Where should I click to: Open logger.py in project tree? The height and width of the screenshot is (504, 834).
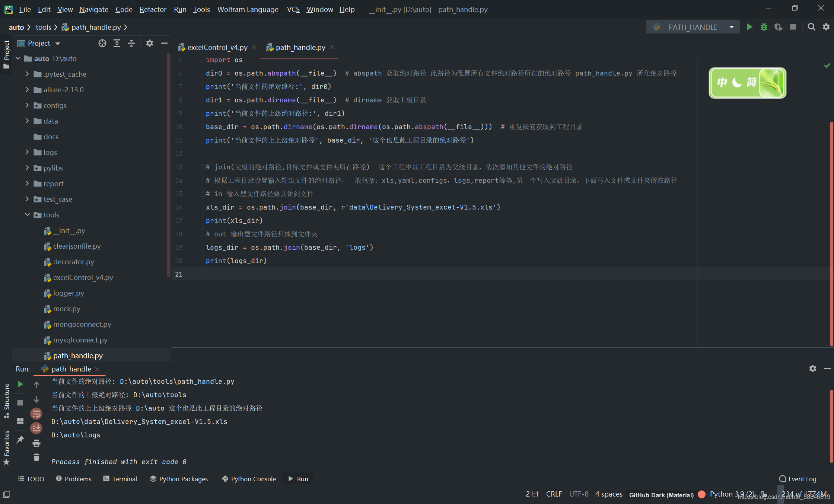click(x=69, y=293)
